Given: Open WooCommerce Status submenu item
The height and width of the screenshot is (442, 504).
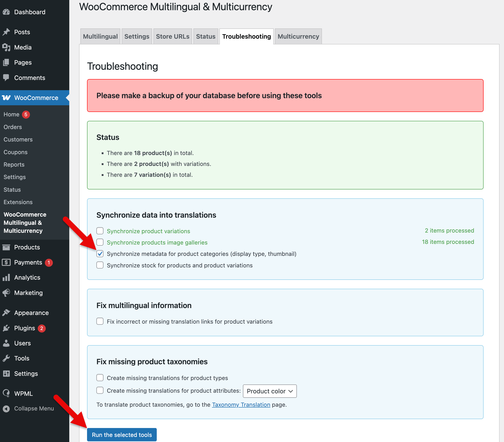Looking at the screenshot, I should click(x=12, y=190).
